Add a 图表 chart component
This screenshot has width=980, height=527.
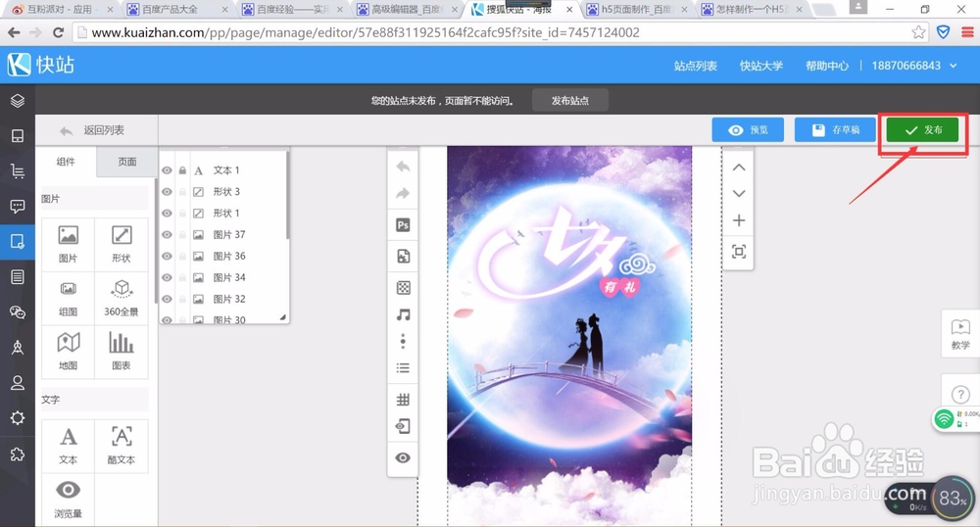pyautogui.click(x=122, y=352)
